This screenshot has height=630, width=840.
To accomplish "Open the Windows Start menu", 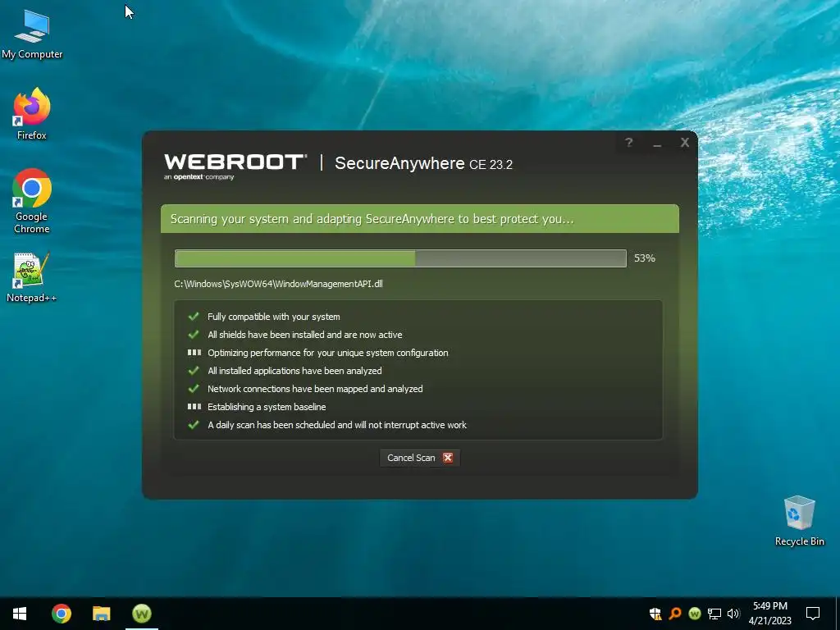I will pos(20,614).
